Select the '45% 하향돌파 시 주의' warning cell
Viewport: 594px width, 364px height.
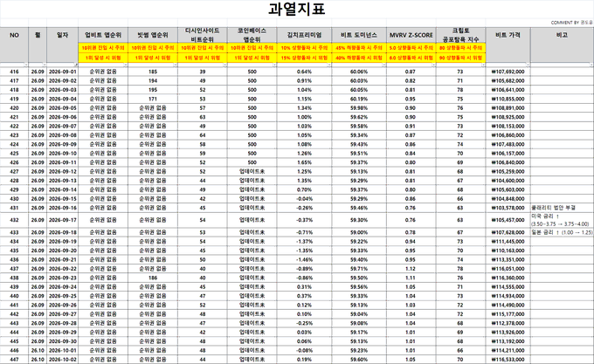359,48
